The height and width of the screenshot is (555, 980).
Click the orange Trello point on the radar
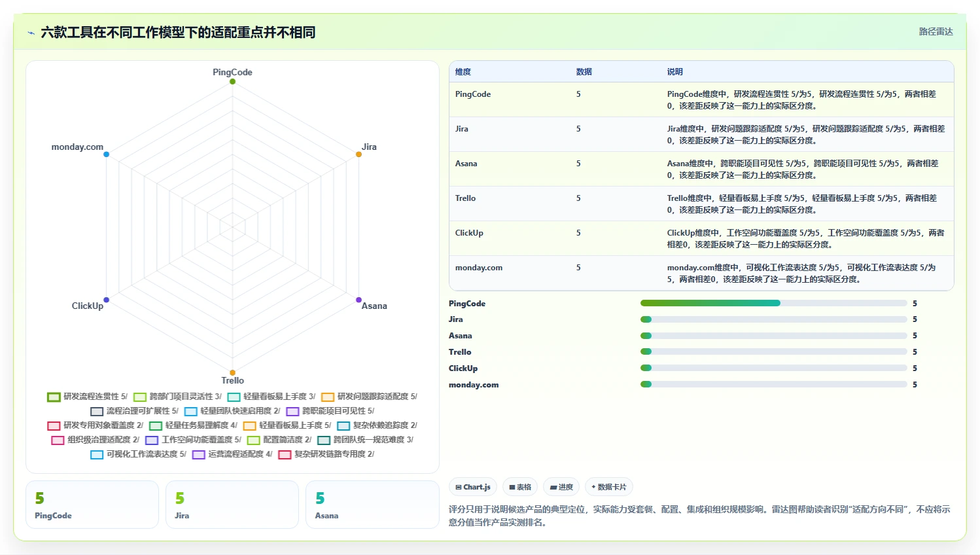pos(232,372)
